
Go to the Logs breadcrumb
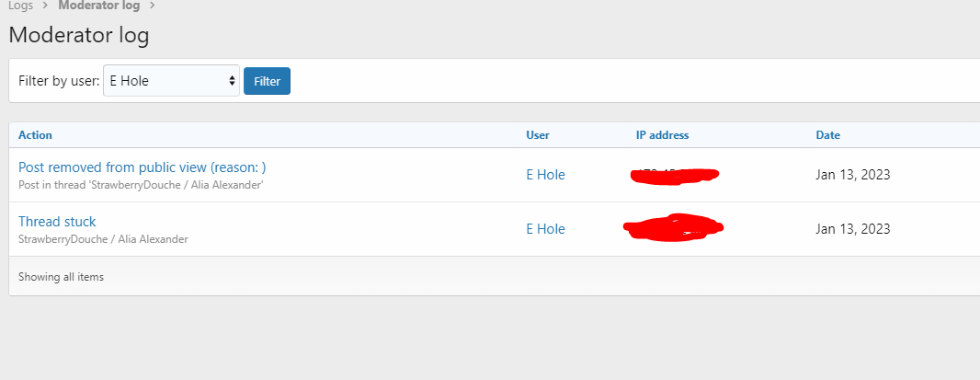pyautogui.click(x=20, y=6)
